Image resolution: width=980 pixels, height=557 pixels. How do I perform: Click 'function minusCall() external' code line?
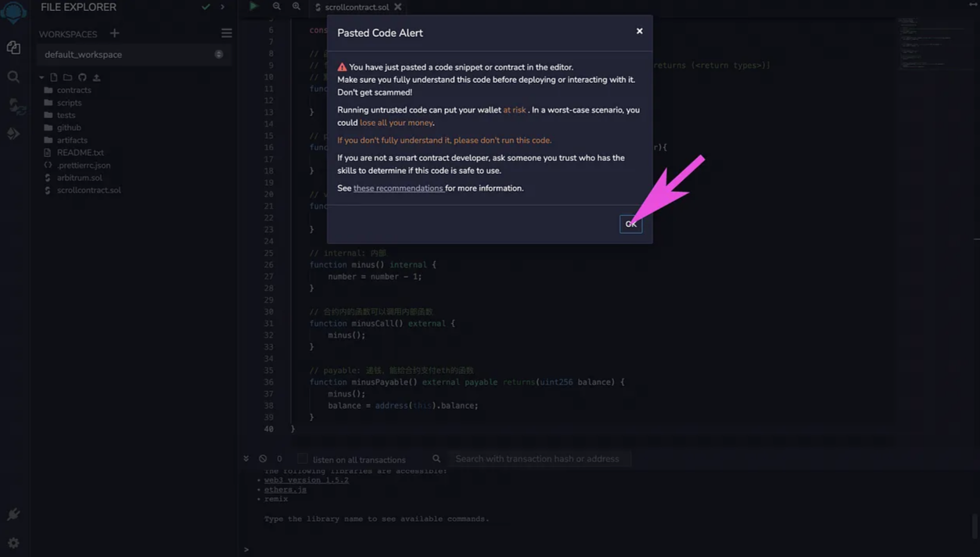point(382,323)
